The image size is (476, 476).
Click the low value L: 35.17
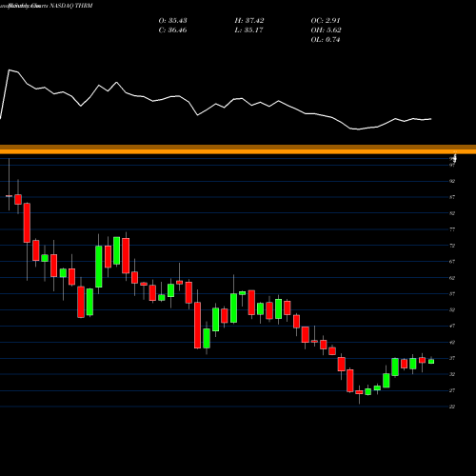pyautogui.click(x=248, y=30)
